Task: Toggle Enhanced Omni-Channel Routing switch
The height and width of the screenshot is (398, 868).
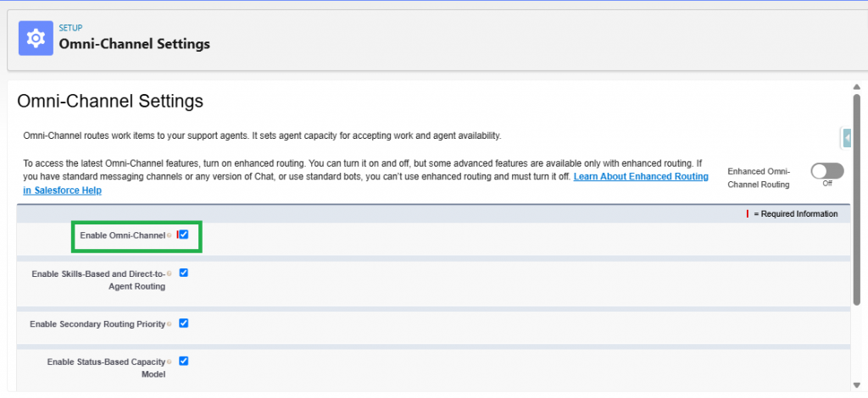Action: (x=827, y=171)
